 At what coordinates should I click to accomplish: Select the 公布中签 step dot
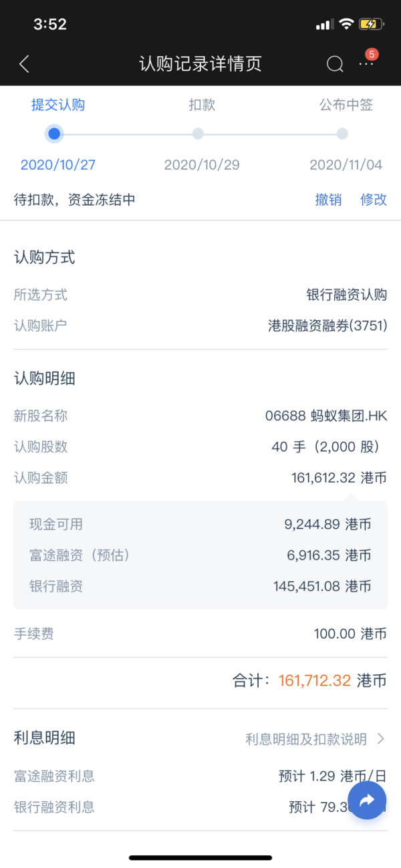342,134
